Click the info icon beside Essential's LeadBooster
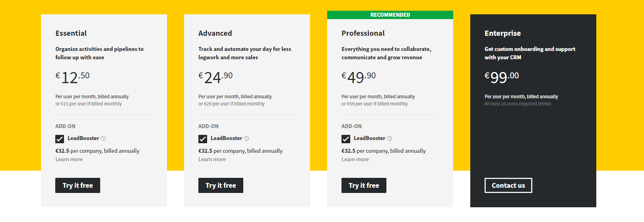Viewport: 644px width, 222px height. 103,138
